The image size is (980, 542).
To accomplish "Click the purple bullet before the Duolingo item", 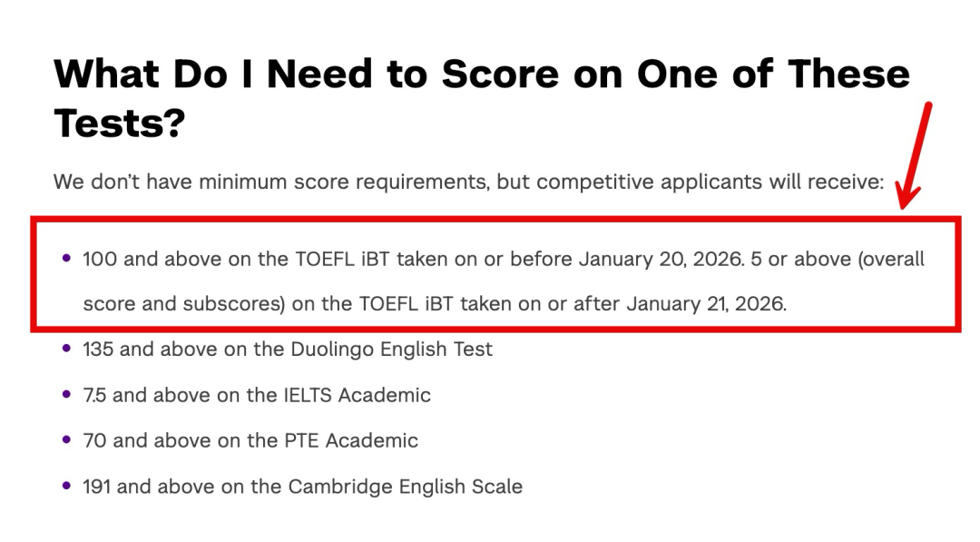I will [x=66, y=349].
